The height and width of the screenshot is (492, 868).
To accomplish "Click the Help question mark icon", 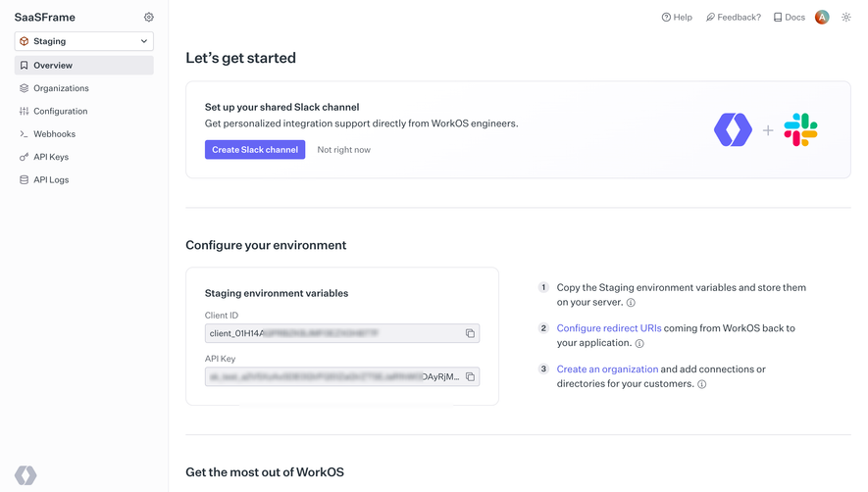I will pyautogui.click(x=667, y=18).
